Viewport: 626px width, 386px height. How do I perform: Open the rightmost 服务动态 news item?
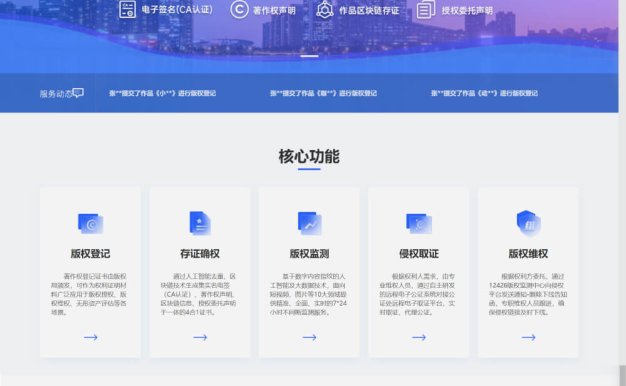(484, 93)
